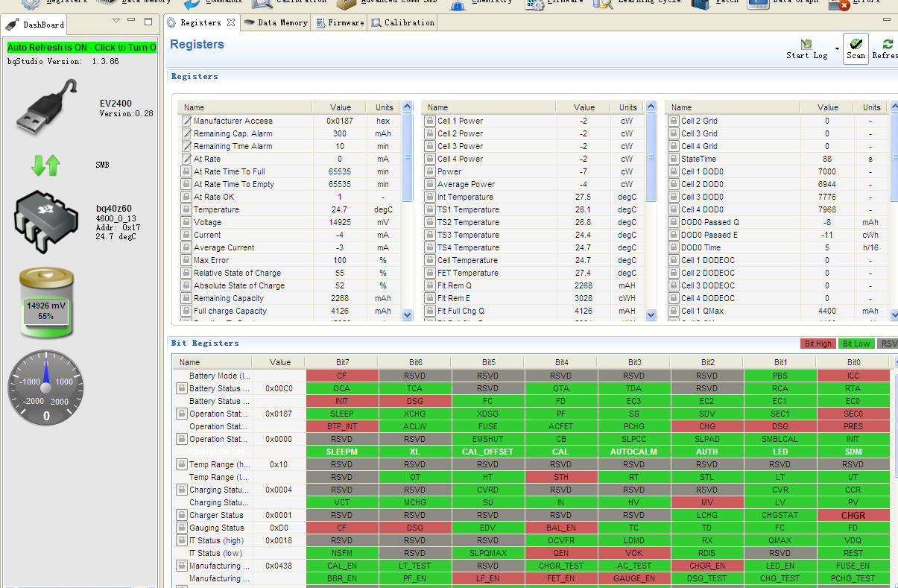Click the TS1 Temperature value 28.1
This screenshot has height=588, width=898.
(584, 209)
